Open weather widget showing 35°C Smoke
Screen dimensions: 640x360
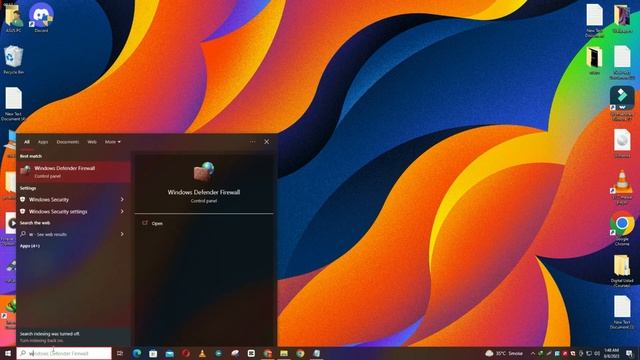504,353
